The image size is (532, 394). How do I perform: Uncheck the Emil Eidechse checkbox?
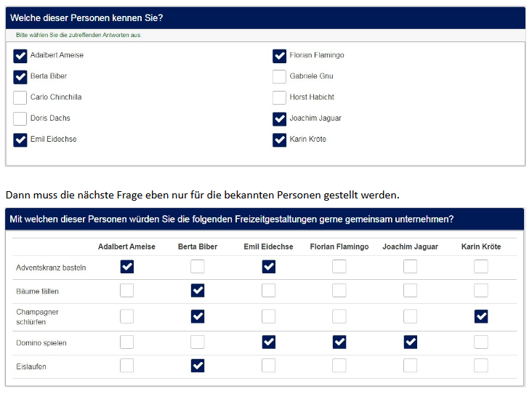point(20,140)
